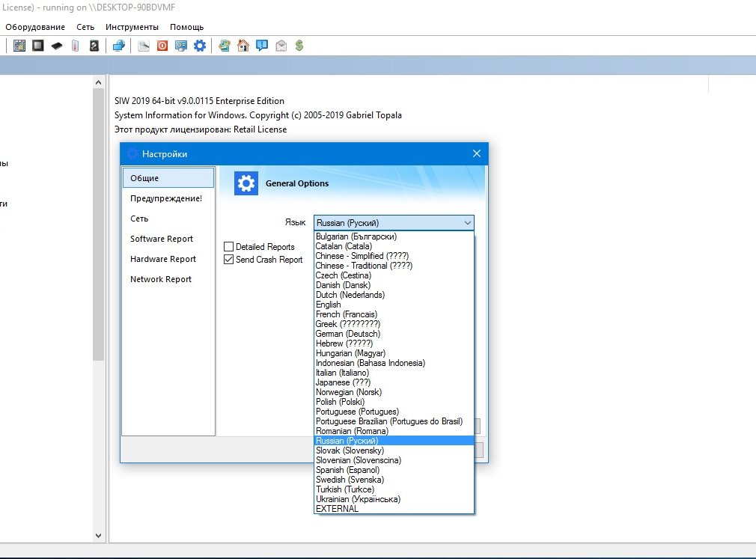The height and width of the screenshot is (559, 756).
Task: Select the Hebrew language entry
Action: 394,343
